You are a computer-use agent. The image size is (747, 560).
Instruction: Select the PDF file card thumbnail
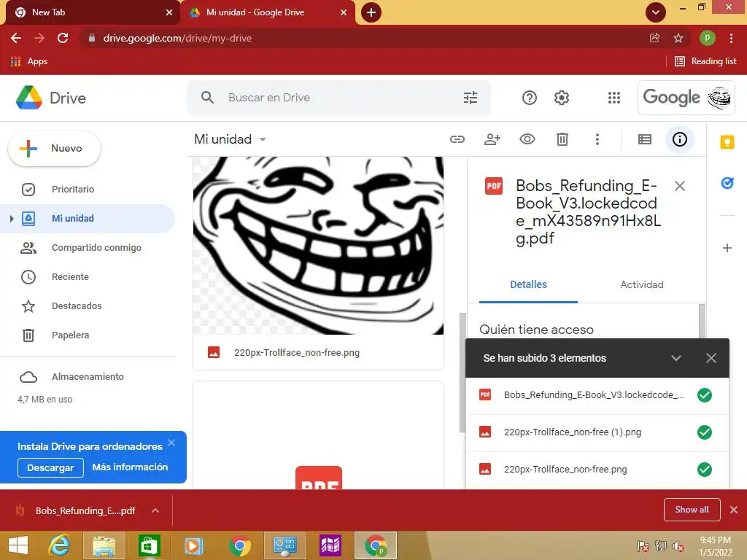click(x=318, y=435)
